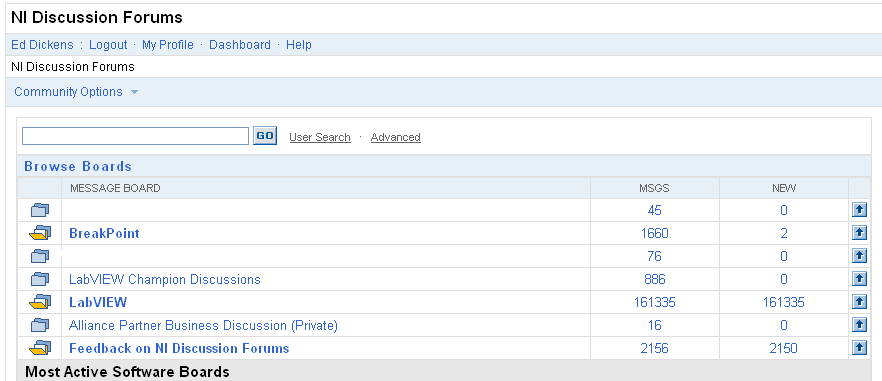Image resolution: width=882 pixels, height=381 pixels.
Task: Open the Advanced search link
Action: coord(395,137)
